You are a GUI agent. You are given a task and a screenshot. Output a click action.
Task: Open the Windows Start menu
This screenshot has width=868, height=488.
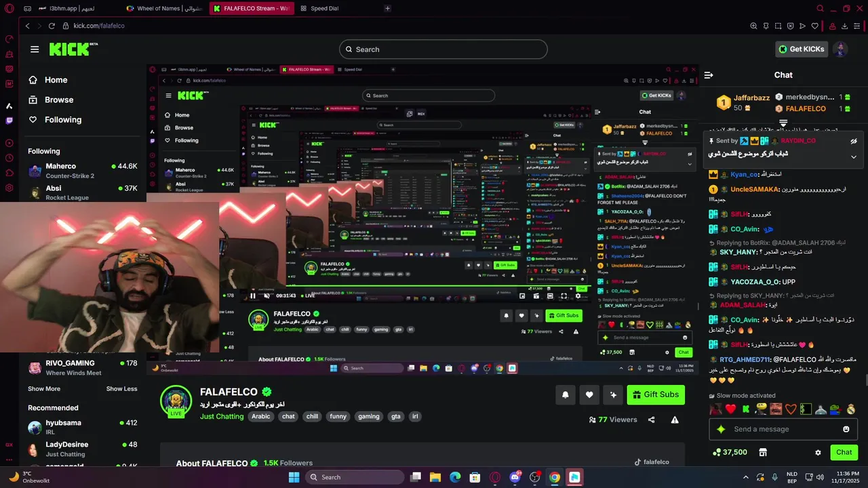(x=294, y=477)
